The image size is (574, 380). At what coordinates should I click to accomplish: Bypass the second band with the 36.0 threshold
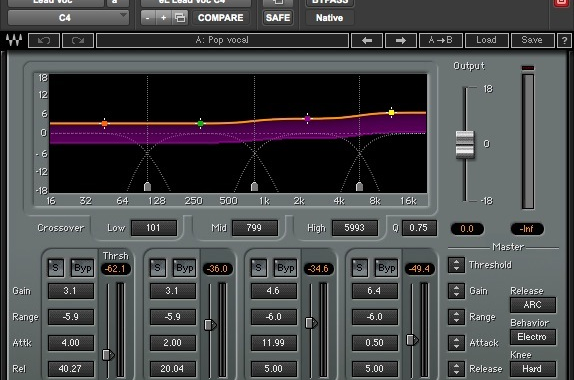click(184, 268)
